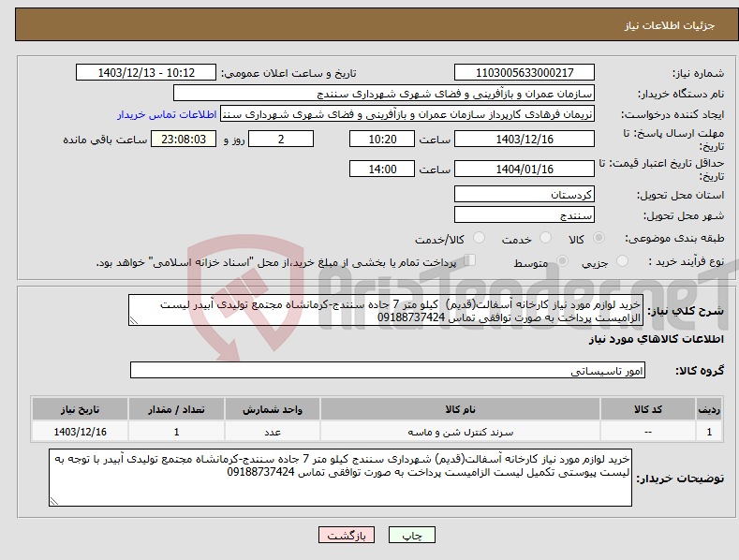Viewport: 739px width, 560px height.
Task: Click the quantity cell 1 in row
Action: tap(176, 432)
